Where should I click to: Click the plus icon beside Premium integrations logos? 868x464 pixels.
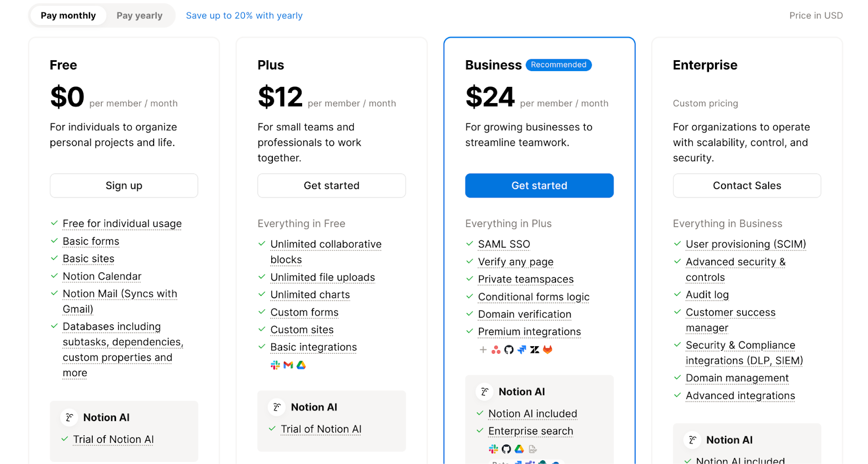point(483,350)
